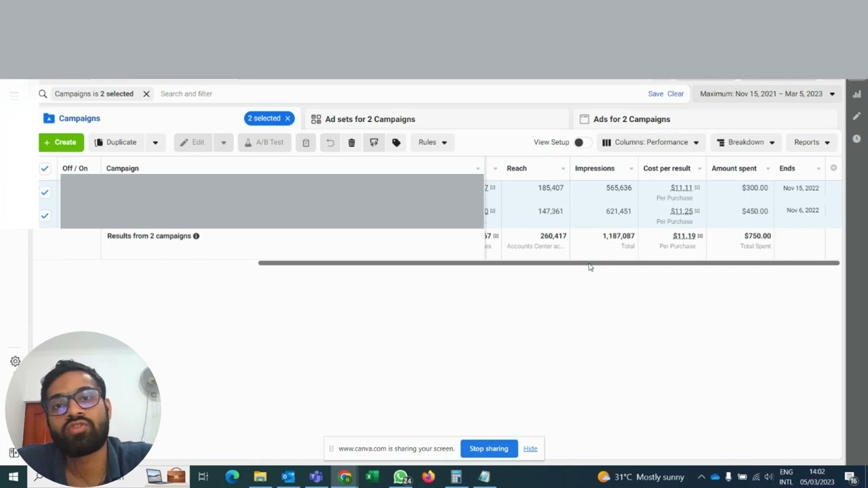Click the info icon beside Results from 2 campaigns
The image size is (868, 488).
pos(196,236)
